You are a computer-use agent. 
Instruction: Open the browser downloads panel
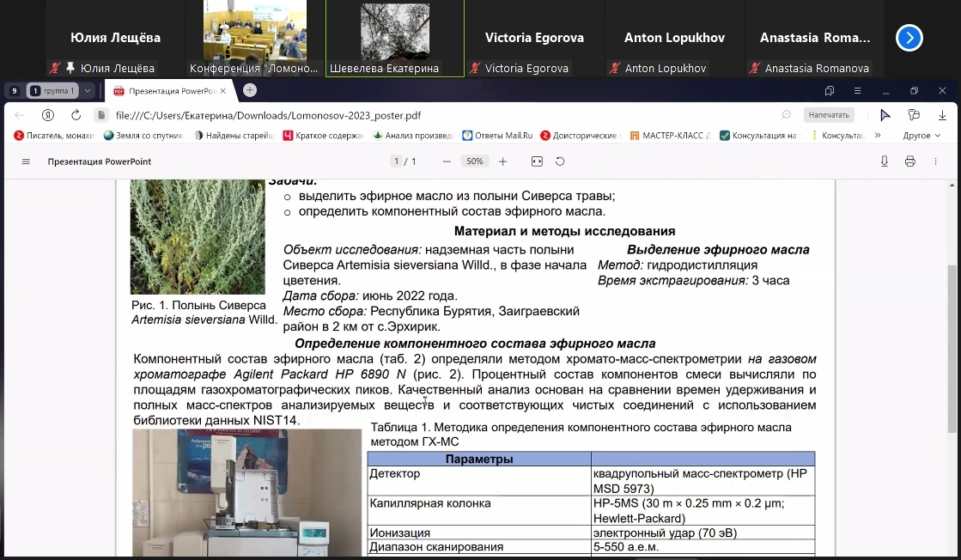(x=940, y=115)
